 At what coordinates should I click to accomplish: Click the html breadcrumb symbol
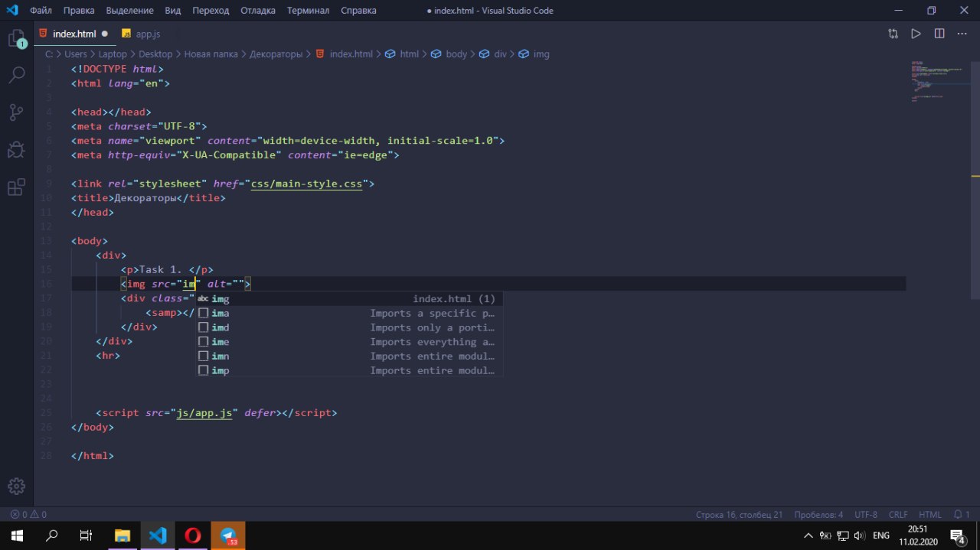pos(401,54)
